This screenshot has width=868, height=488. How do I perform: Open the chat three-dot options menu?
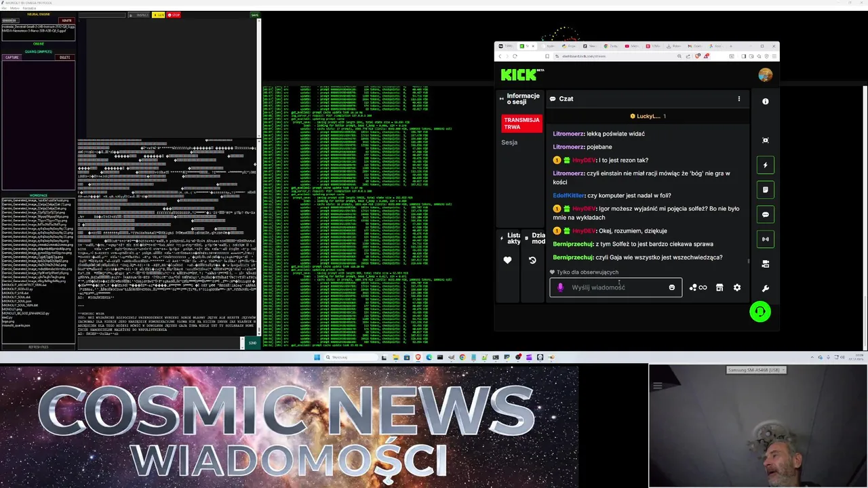[x=739, y=99]
